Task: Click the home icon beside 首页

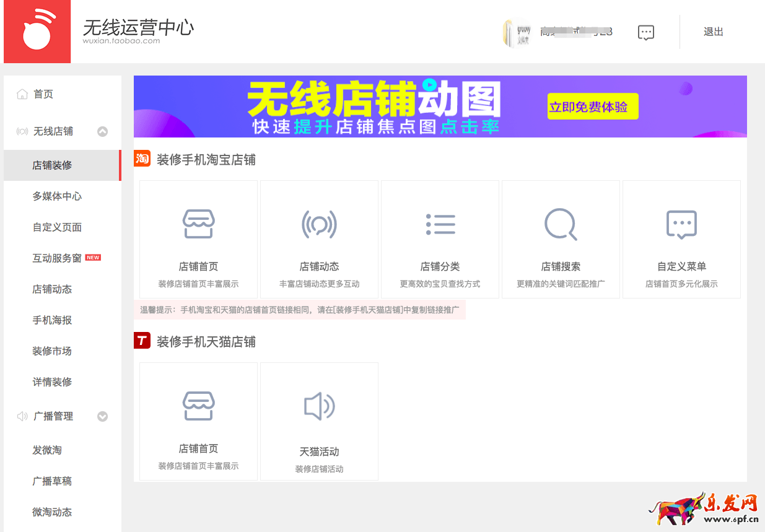Action: (x=22, y=94)
